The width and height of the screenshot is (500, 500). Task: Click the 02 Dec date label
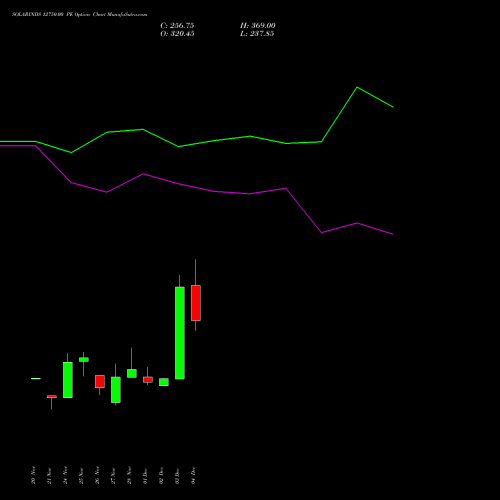161,475
